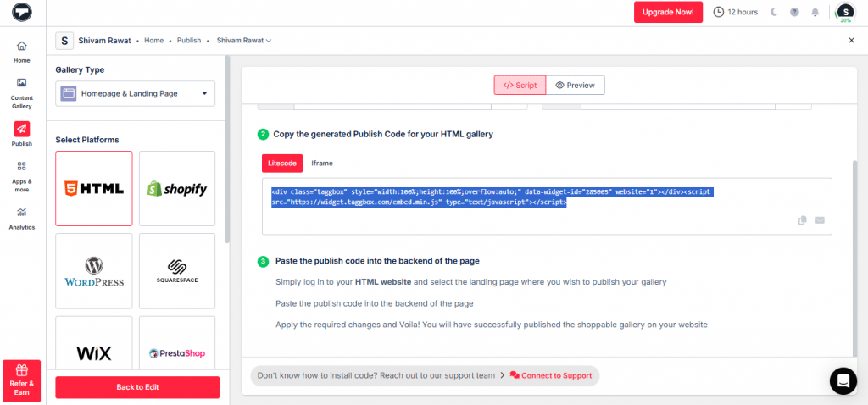Click the 12 hours clock indicator
Image resolution: width=868 pixels, height=405 pixels.
coord(736,12)
